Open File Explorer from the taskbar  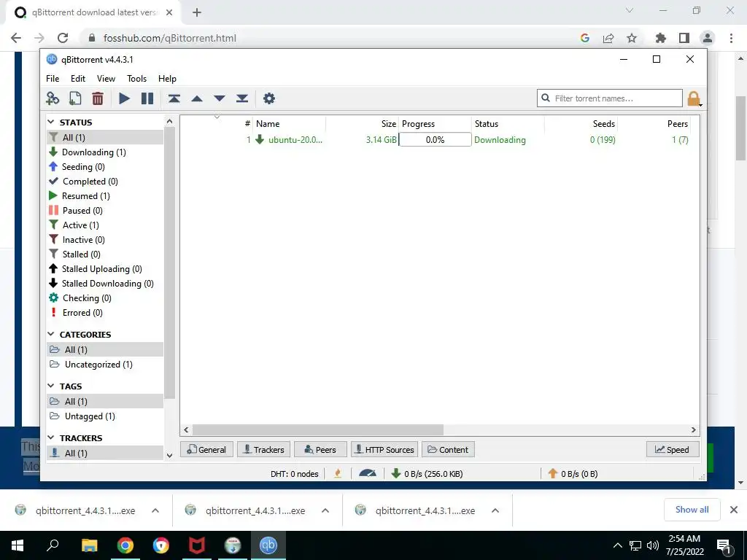(x=90, y=545)
